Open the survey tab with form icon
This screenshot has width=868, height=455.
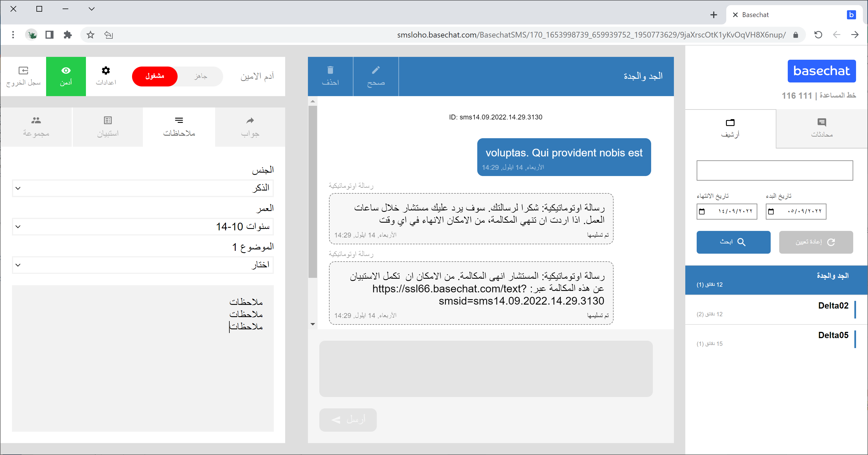[x=108, y=120]
